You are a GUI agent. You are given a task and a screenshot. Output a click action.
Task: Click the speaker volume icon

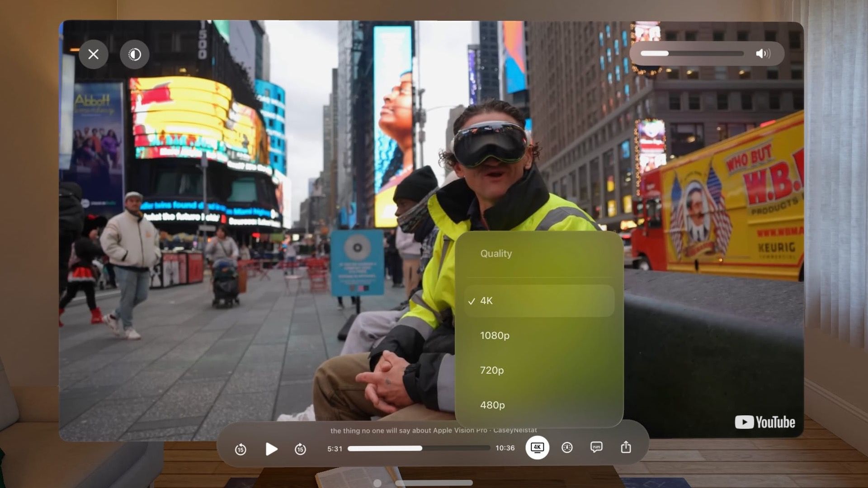[764, 53]
